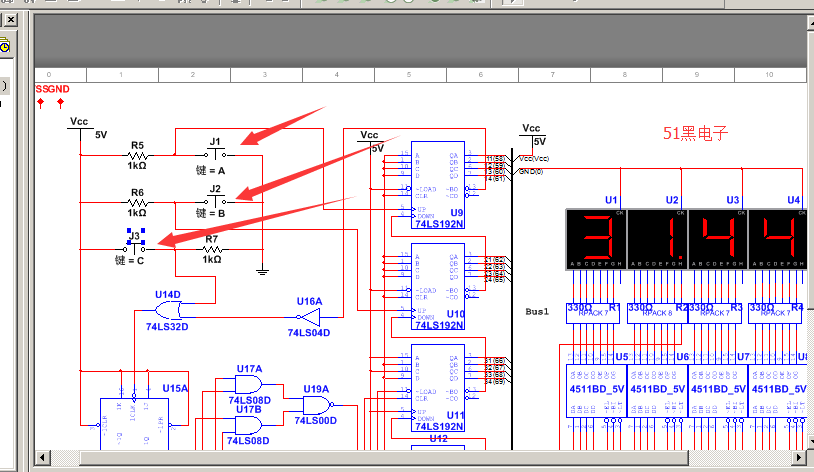This screenshot has width=814, height=472.
Task: Select the U16A inverter gate
Action: pyautogui.click(x=310, y=317)
